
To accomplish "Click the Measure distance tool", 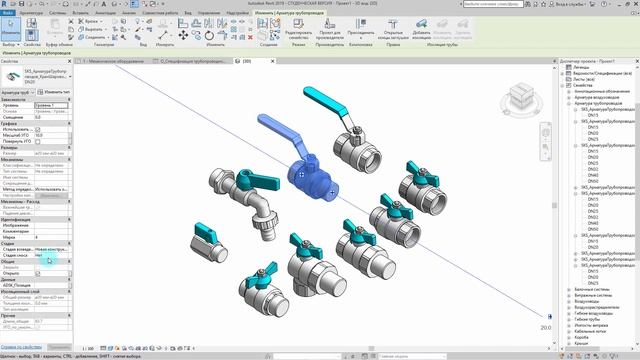I will pos(163,36).
